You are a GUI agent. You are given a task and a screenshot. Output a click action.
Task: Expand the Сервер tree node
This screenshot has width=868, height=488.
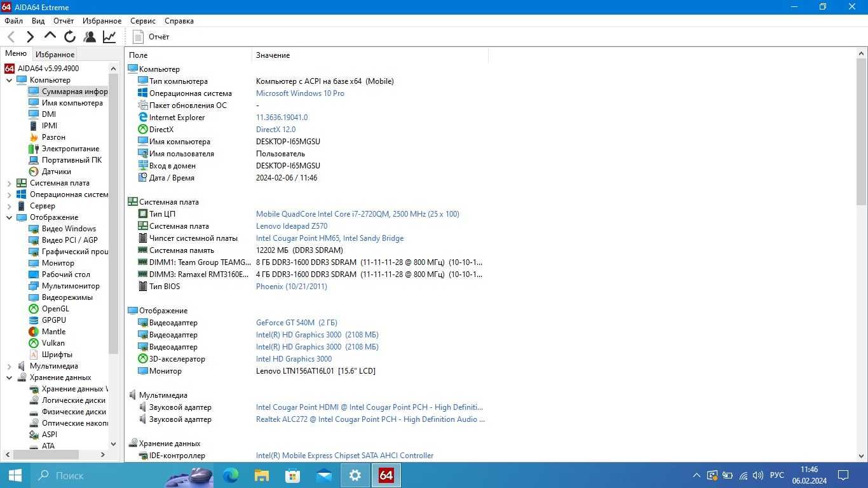[10, 206]
